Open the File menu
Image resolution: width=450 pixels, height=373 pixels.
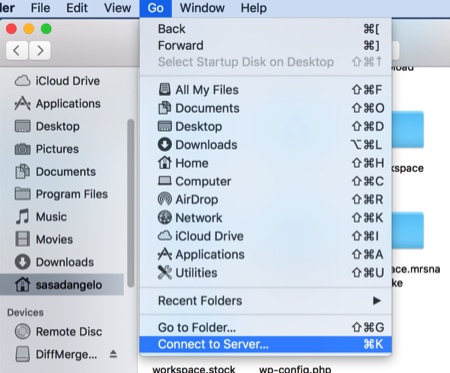40,8
